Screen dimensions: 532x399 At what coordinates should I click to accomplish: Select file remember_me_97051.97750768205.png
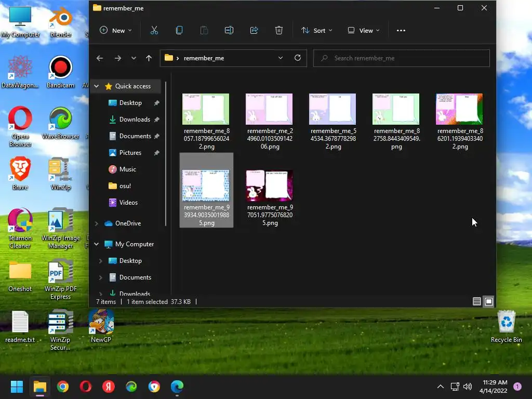pyautogui.click(x=270, y=198)
